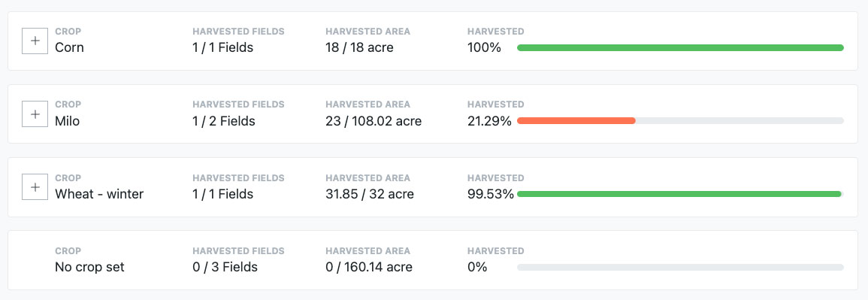Click the 100% harvested value for Corn
This screenshot has width=868, height=300.
(484, 47)
